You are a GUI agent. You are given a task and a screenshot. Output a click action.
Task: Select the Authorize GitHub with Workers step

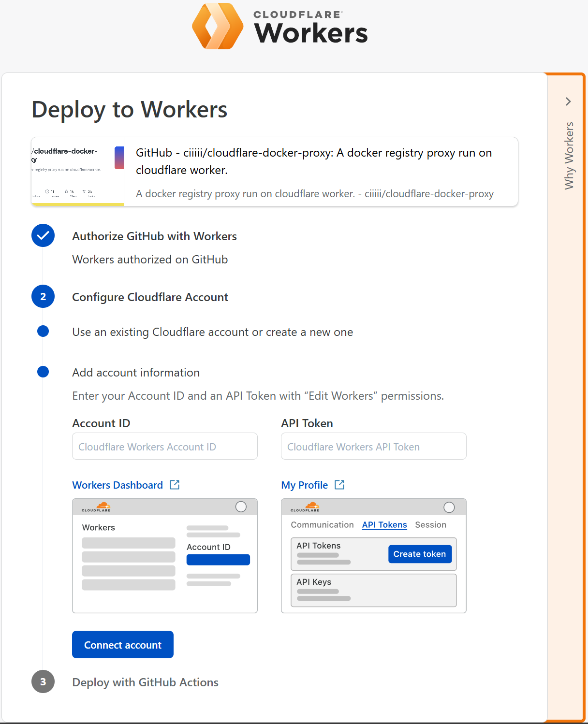[x=154, y=236]
